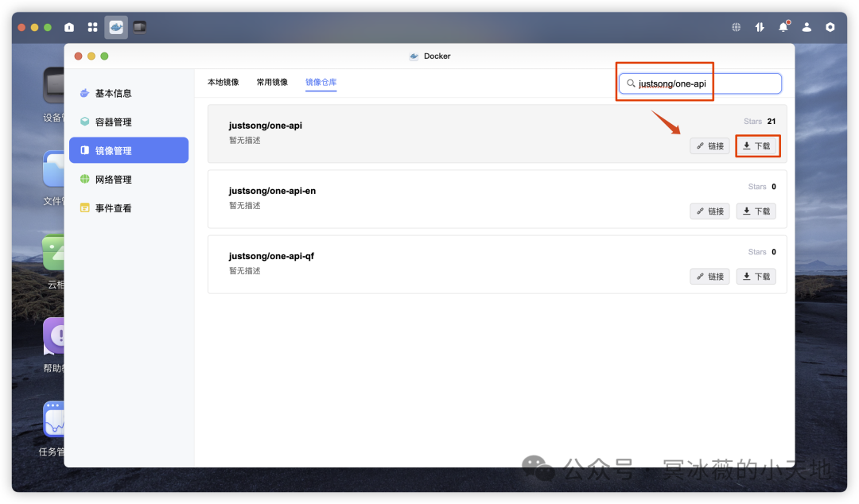Screen dimensions: 859x504
Task: Click Stars 0 on the justsong/one-api-en card
Action: point(762,186)
